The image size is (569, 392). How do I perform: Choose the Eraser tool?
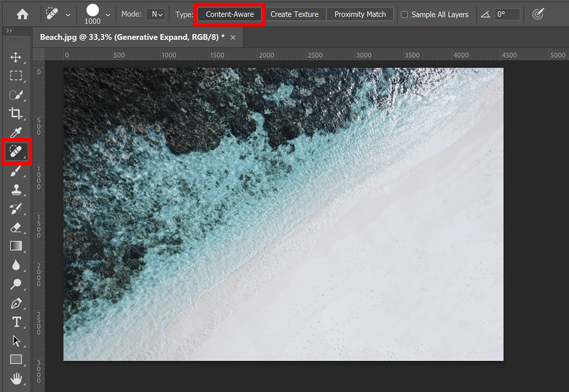coord(16,228)
